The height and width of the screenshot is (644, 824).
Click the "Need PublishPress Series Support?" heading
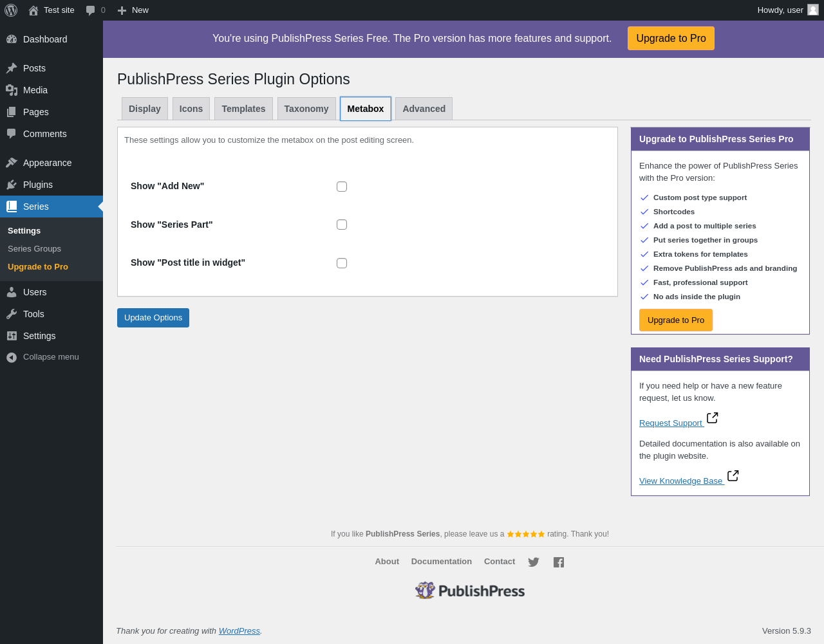point(716,359)
